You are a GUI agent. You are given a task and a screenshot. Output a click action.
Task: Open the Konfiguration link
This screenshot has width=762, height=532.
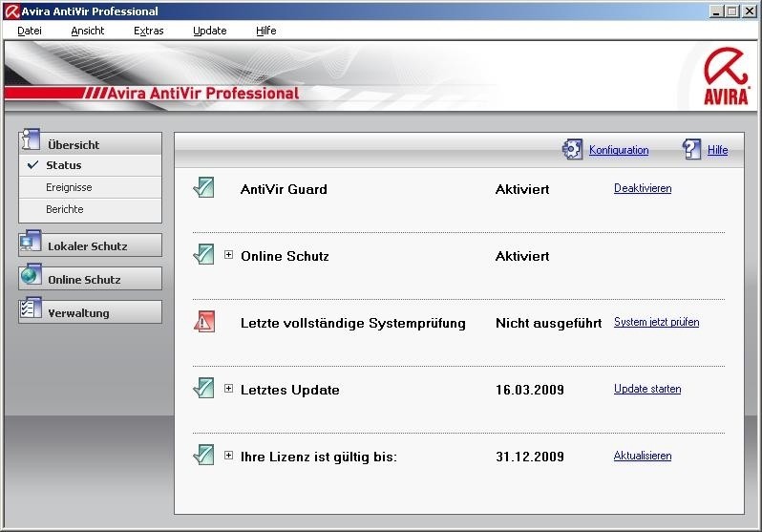coord(619,150)
